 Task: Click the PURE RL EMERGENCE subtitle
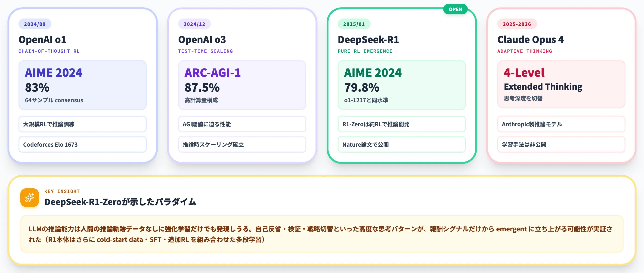click(365, 51)
